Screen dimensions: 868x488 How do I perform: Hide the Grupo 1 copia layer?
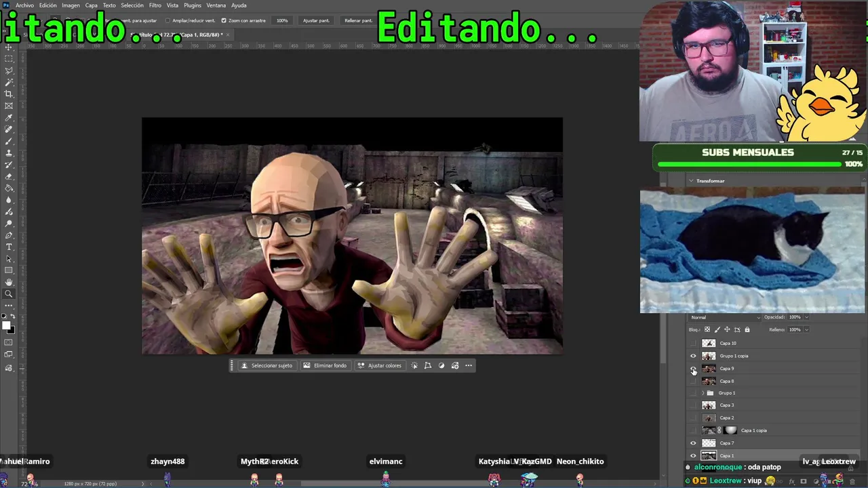tap(693, 356)
